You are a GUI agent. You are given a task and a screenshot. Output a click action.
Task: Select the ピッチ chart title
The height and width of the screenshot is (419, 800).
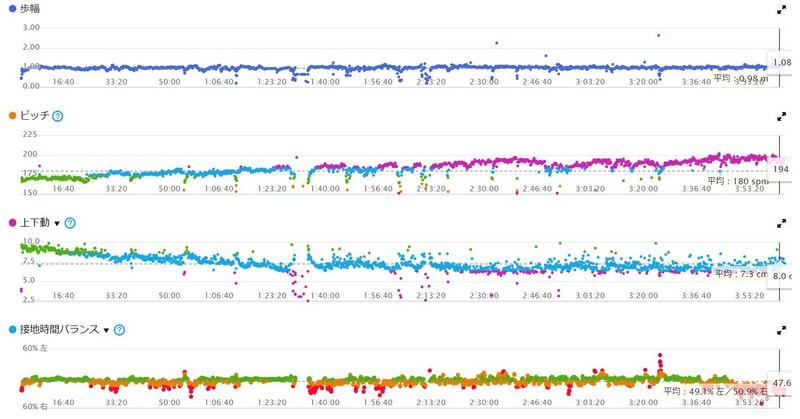point(32,116)
